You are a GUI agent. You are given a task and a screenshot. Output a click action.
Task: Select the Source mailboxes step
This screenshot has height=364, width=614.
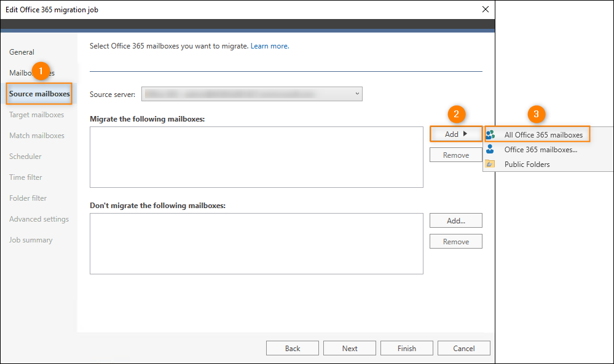click(x=39, y=94)
